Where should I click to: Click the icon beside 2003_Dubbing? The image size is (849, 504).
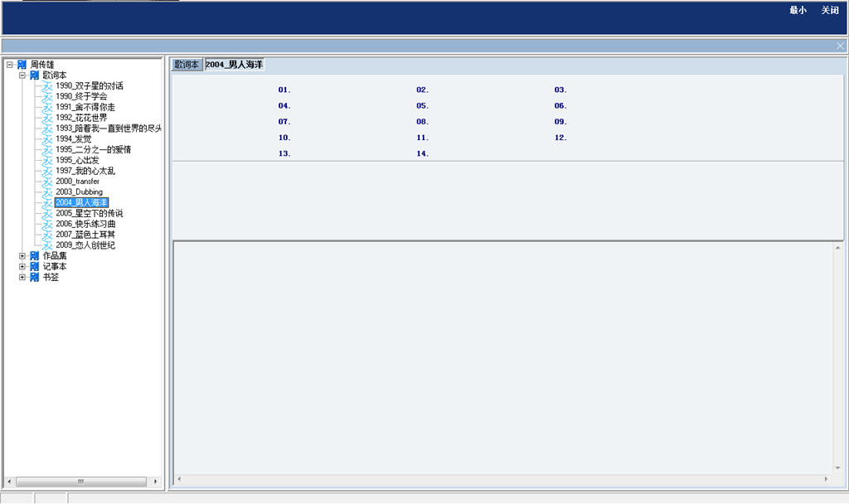pos(47,192)
